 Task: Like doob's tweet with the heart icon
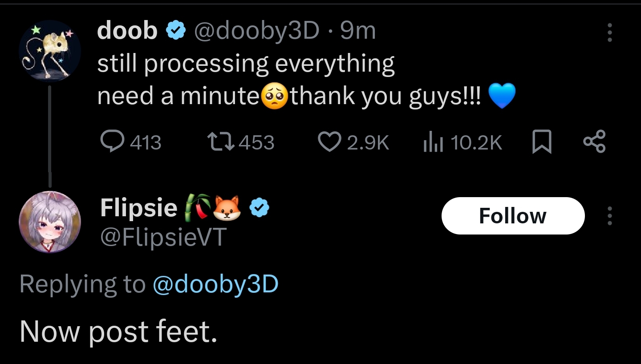329,142
